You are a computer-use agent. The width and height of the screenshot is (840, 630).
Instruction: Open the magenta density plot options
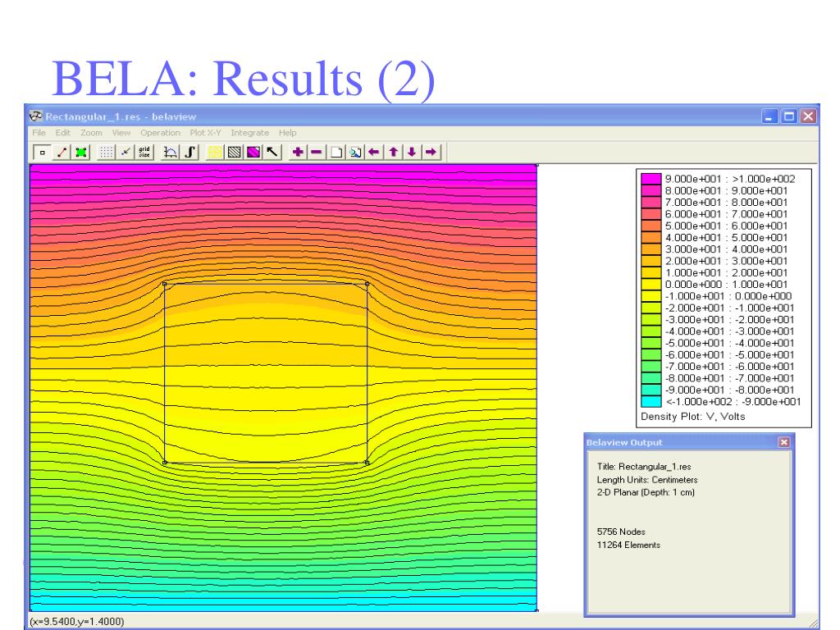(253, 153)
